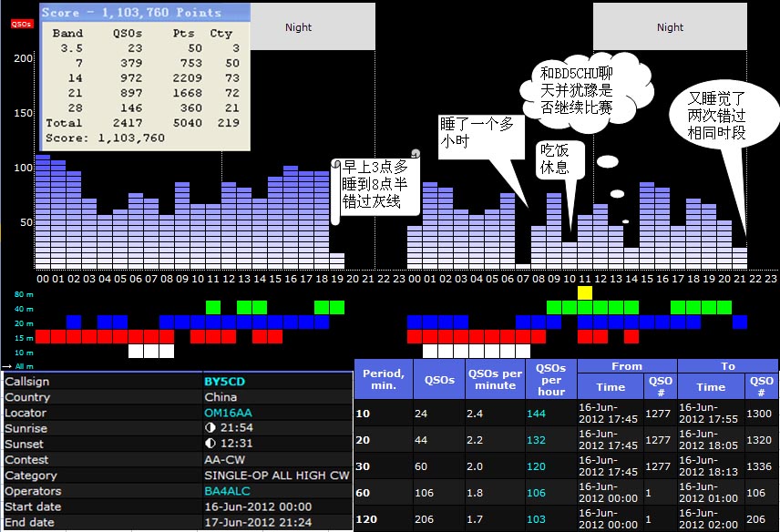The width and height of the screenshot is (780, 532).
Task: Click the BD5CHU thought cloud bubble
Action: 576,89
